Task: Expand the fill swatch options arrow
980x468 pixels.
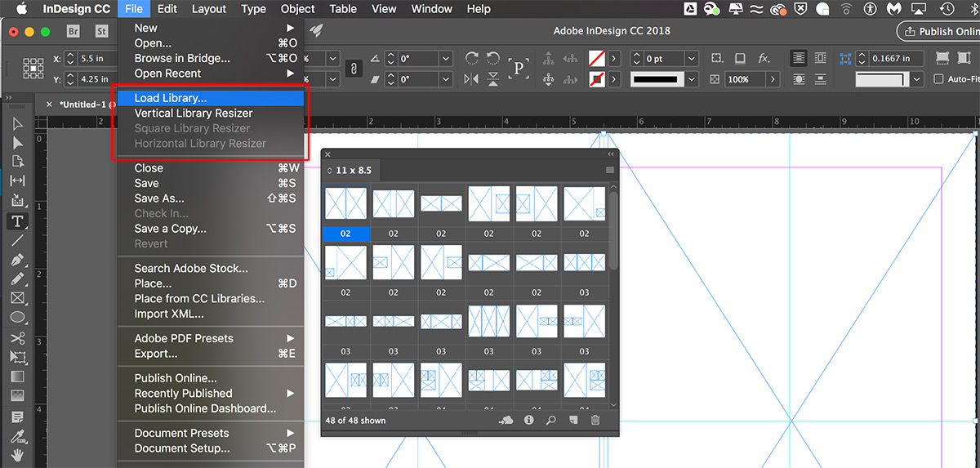Action: [614, 59]
